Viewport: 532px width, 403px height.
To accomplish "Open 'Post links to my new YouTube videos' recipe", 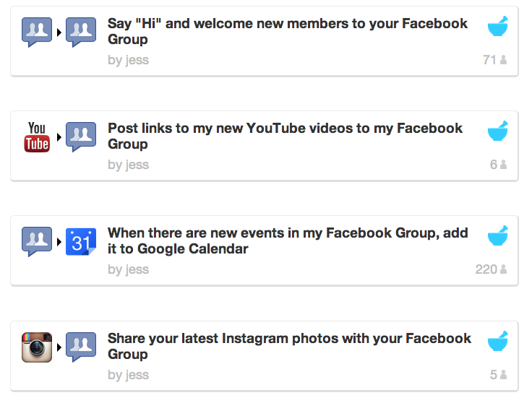I will [285, 136].
